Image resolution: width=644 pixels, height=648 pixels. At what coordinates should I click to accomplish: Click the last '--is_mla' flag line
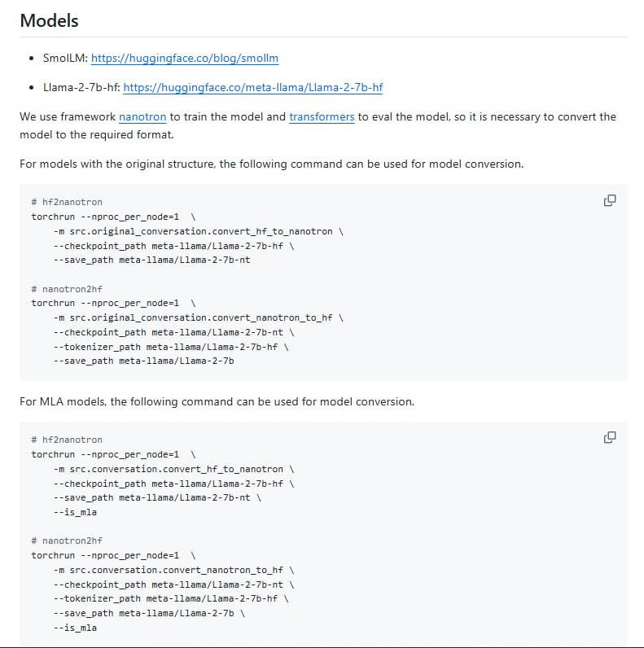(x=76, y=628)
